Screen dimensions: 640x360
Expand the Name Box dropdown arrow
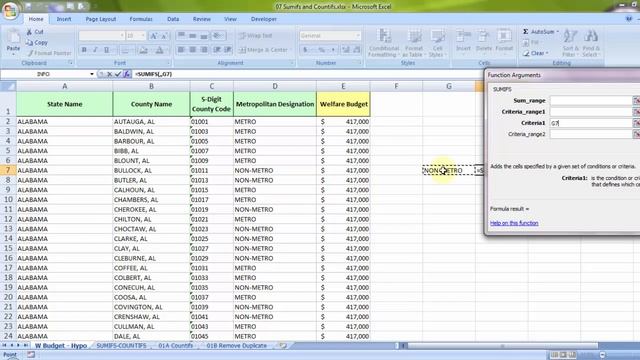pyautogui.click(x=92, y=74)
